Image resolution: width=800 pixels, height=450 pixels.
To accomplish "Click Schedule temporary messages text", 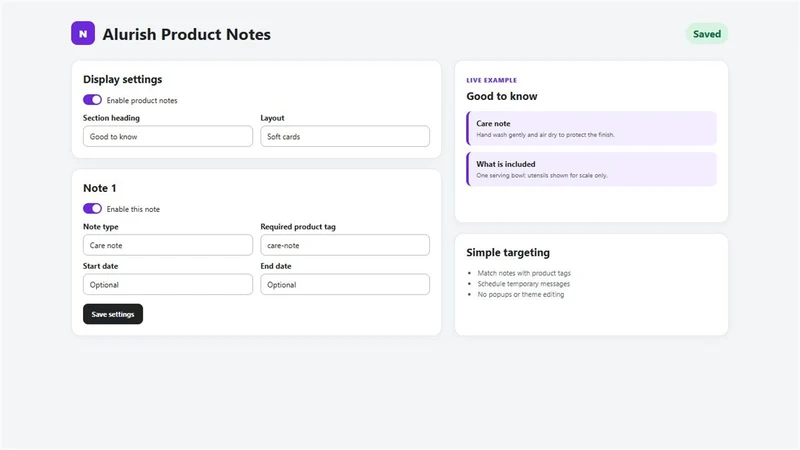I will 523,284.
